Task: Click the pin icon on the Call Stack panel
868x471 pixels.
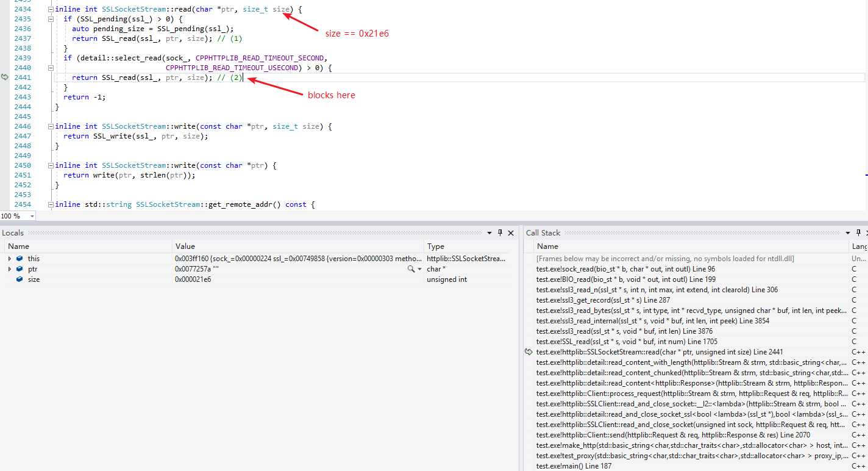Action: [x=858, y=232]
